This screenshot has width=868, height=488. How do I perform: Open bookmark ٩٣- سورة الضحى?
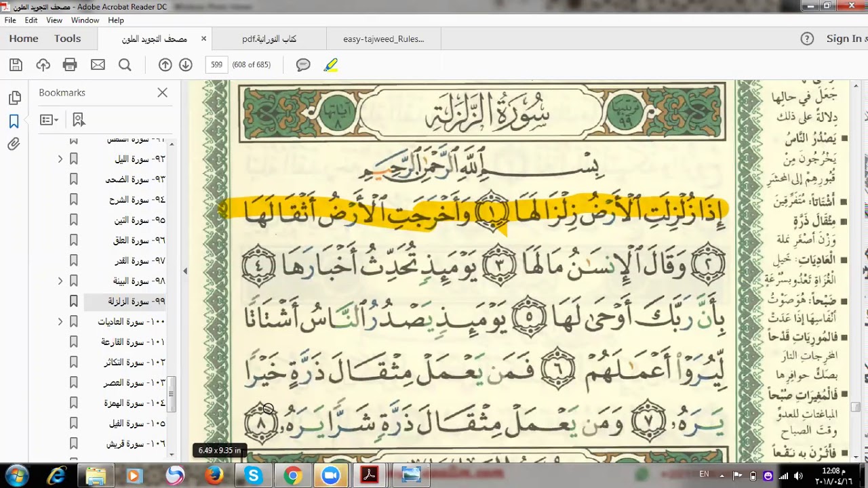(x=135, y=180)
